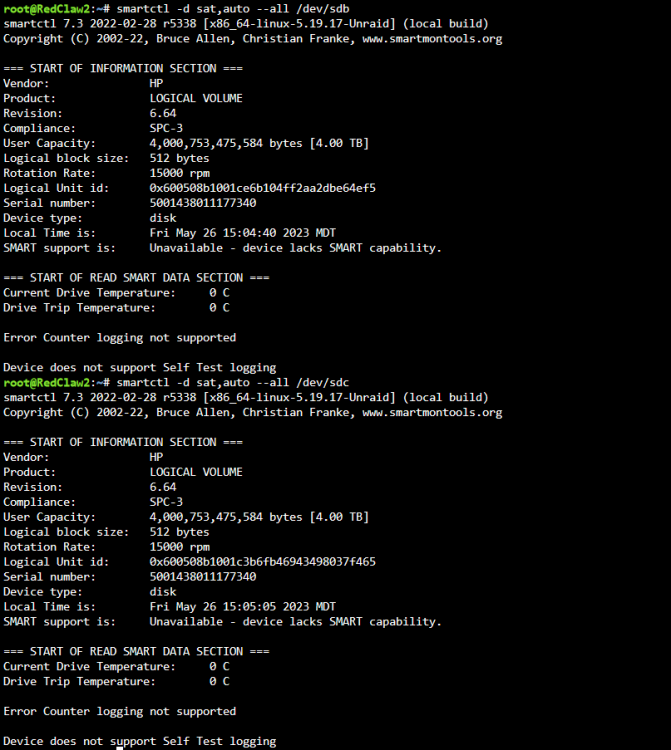
Task: Click the /dev/sdc device path in command
Action: [323, 382]
